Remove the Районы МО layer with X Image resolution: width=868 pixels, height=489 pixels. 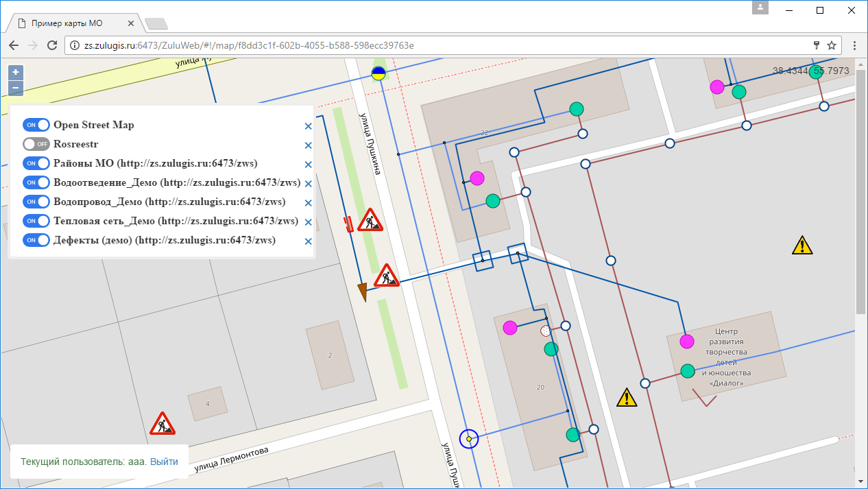[308, 165]
